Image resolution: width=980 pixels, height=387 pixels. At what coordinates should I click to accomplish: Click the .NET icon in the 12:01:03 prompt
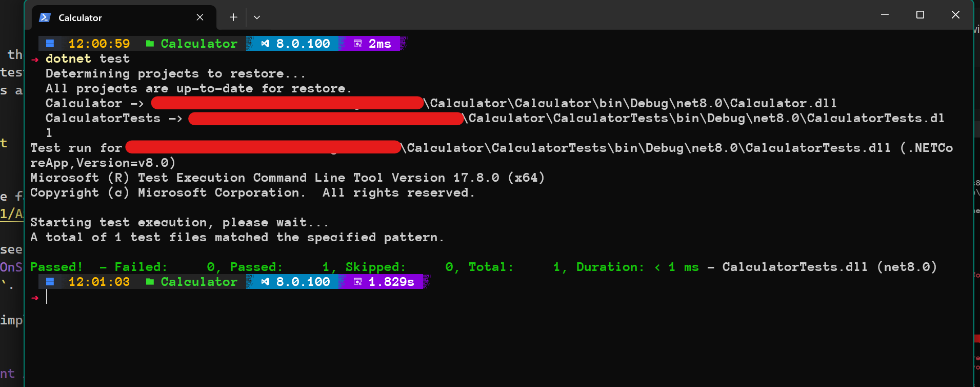click(x=265, y=282)
